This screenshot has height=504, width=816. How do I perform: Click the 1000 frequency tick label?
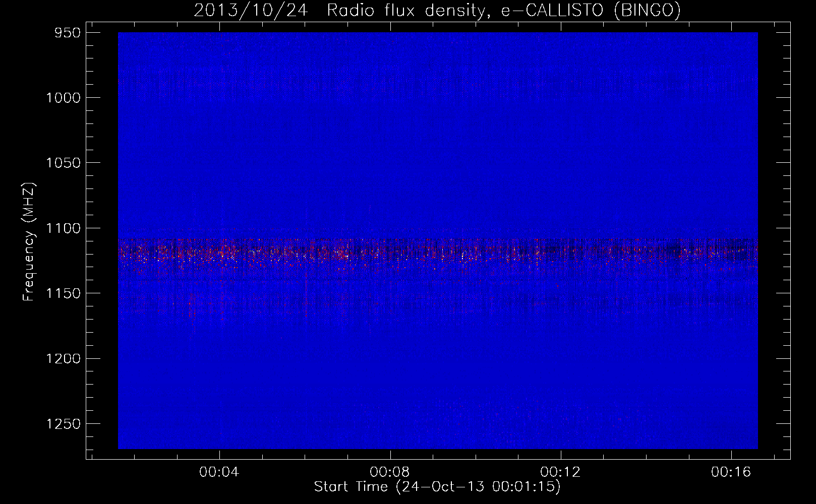tap(63, 98)
